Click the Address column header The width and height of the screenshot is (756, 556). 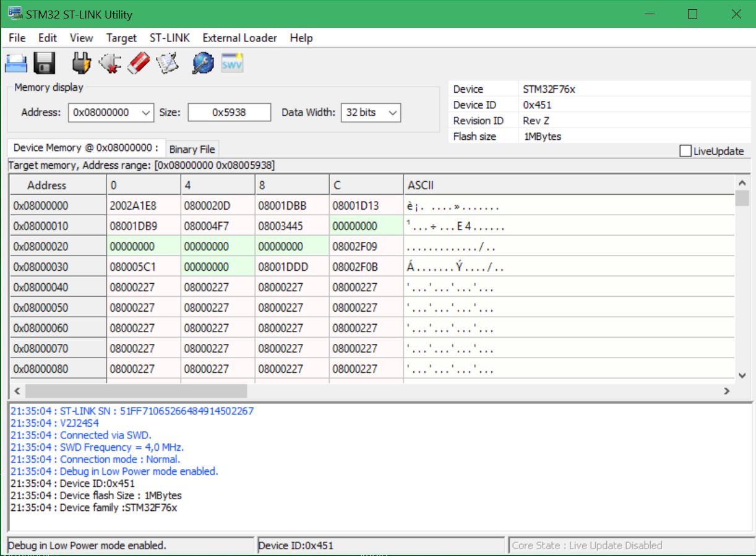point(58,185)
